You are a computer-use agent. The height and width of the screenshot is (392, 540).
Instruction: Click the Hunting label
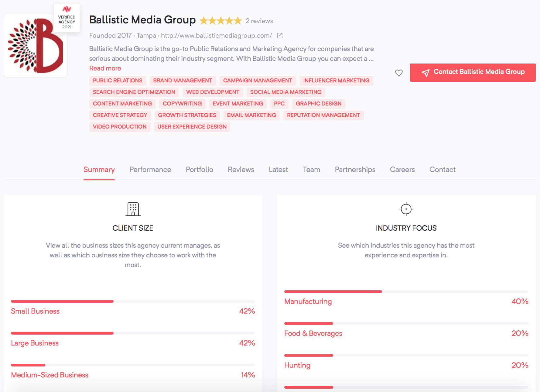point(297,365)
